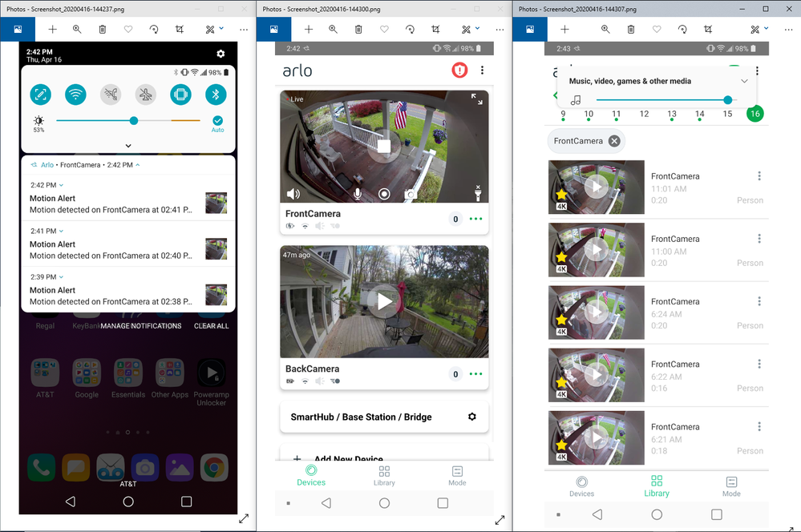Switch to Devices tab in Arlo devices screen
Screen dimensions: 801x532
coord(311,475)
